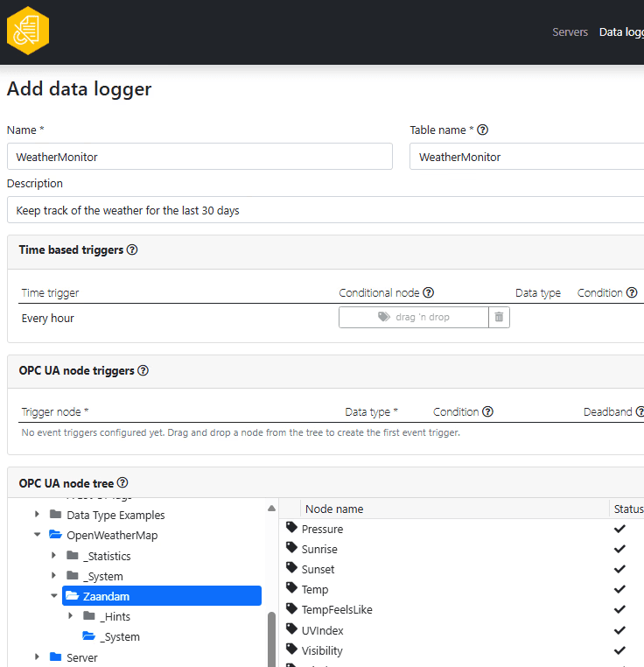Click the UVIndex tag icon

point(291,628)
